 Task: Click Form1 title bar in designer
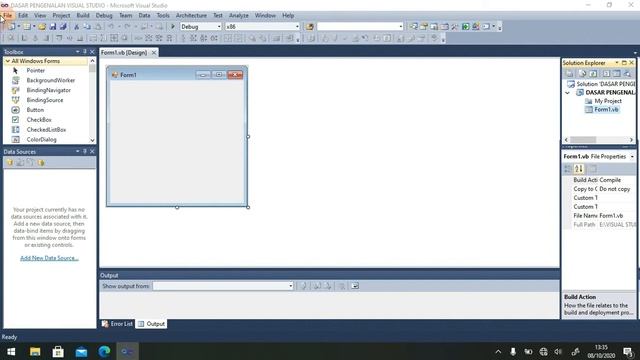(x=177, y=75)
